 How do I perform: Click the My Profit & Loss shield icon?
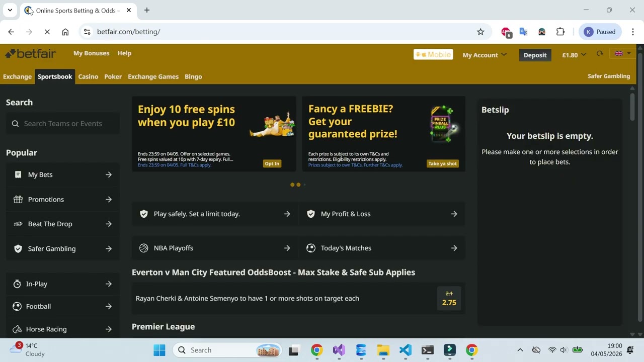point(311,214)
